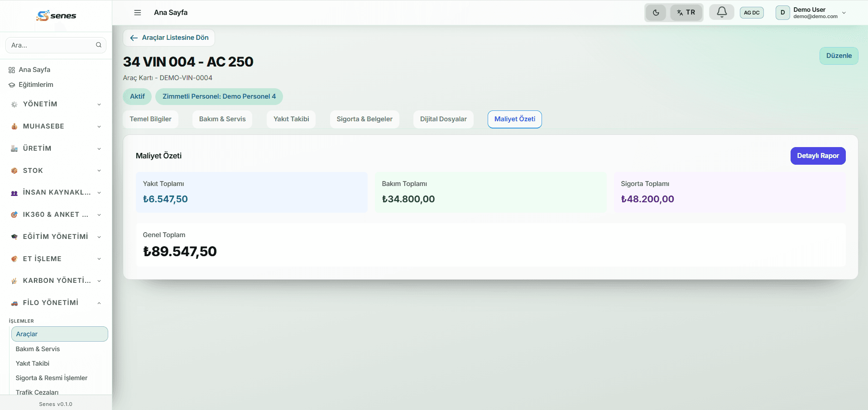Click the Ana Sayfa dashboard icon
Screen dimensions: 868x410
(12, 70)
